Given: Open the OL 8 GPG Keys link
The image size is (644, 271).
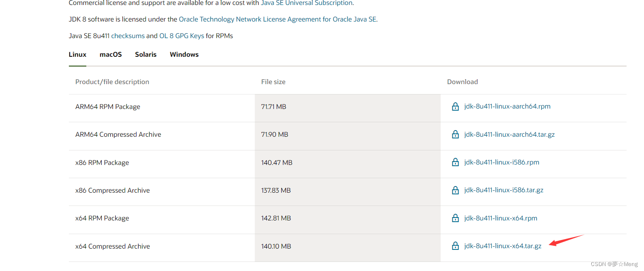Looking at the screenshot, I should 182,36.
